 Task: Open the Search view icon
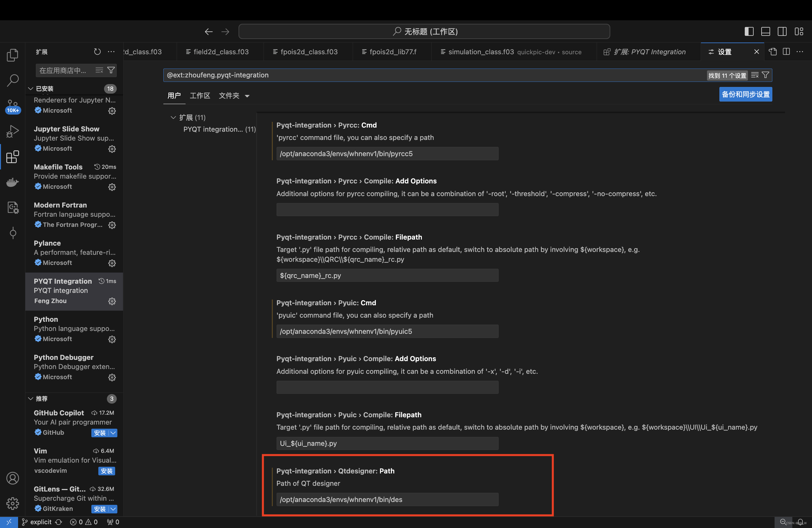point(13,80)
